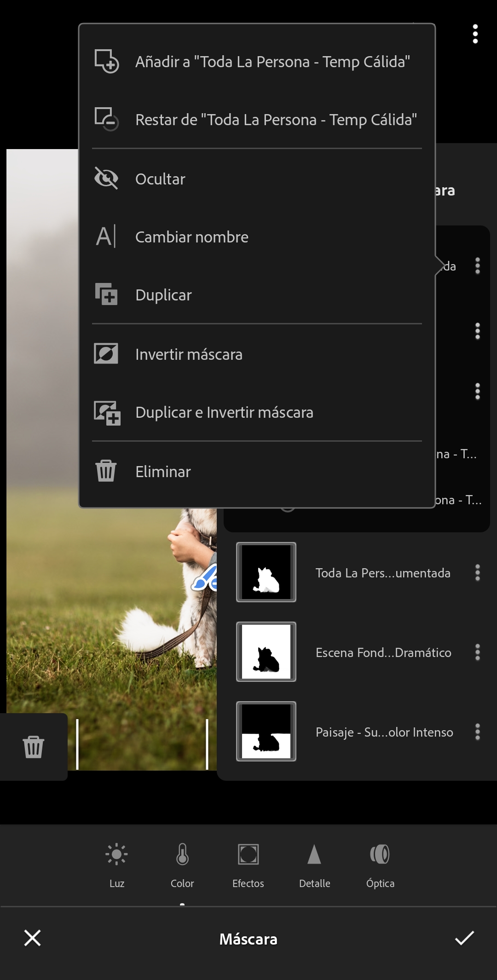The image size is (497, 980).
Task: Confirm the mask with the checkmark
Action: (464, 938)
